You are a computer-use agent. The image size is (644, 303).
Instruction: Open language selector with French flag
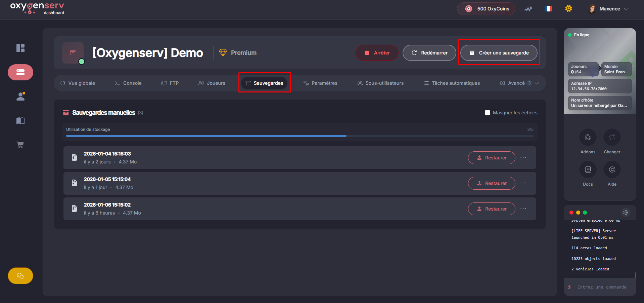click(548, 9)
